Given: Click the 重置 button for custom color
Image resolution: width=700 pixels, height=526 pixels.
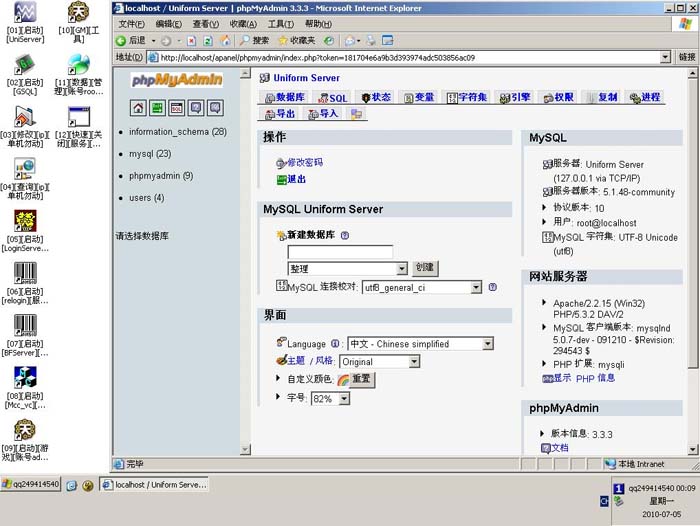Looking at the screenshot, I should coord(361,379).
